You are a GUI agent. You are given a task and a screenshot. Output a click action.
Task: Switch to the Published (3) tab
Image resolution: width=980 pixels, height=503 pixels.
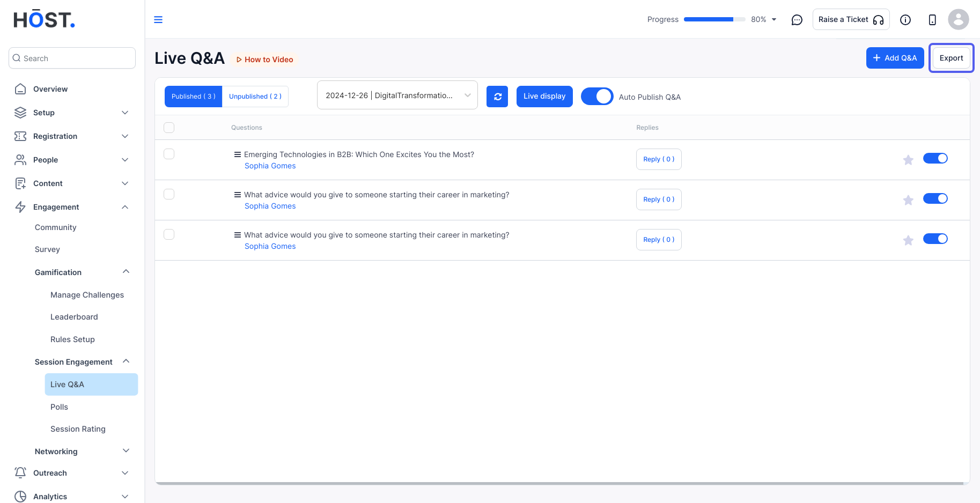coord(193,97)
